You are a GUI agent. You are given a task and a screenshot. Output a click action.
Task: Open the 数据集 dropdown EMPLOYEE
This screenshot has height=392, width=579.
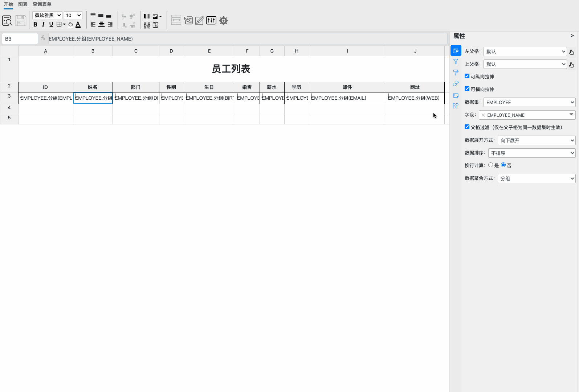tap(529, 102)
